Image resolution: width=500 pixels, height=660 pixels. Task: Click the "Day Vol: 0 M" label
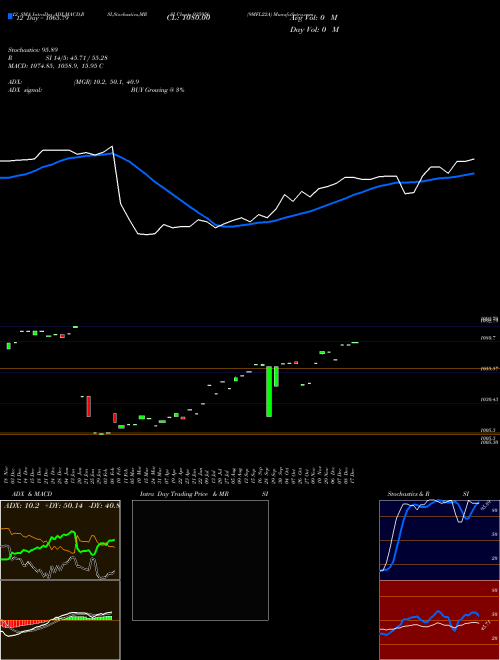pos(314,30)
